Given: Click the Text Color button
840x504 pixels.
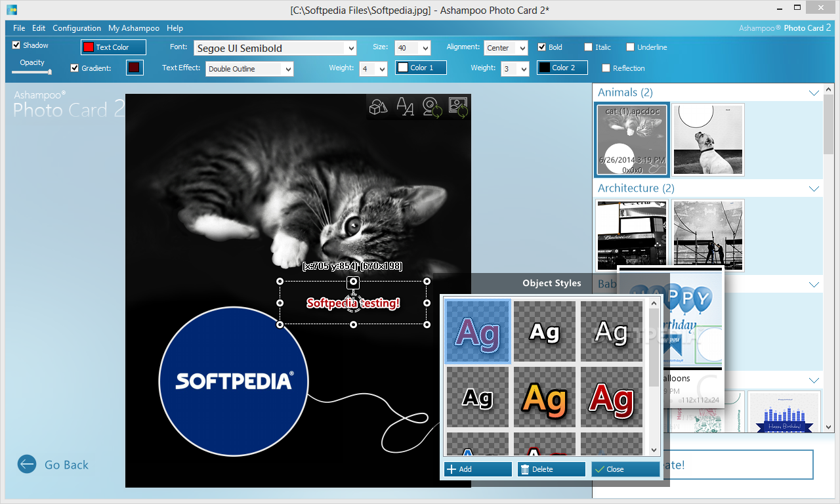Looking at the screenshot, I should 114,47.
